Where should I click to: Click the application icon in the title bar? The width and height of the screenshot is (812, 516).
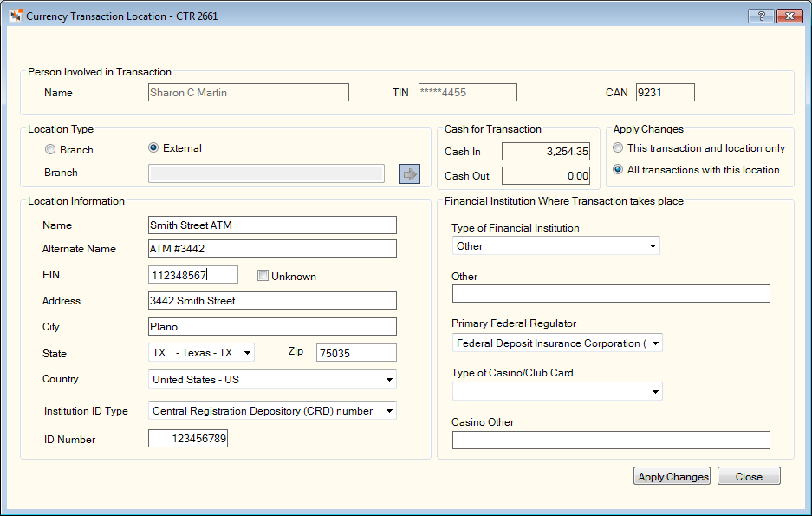16,16
